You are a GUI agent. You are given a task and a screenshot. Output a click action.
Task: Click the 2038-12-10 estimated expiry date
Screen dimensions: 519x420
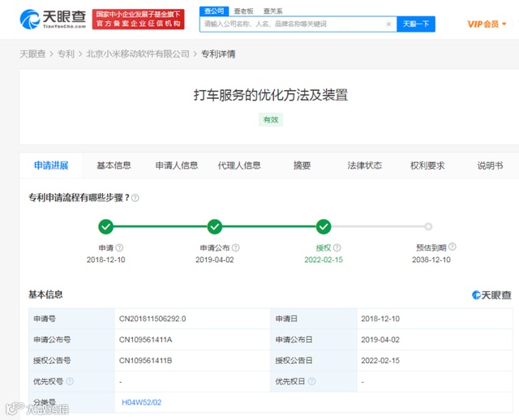431,259
